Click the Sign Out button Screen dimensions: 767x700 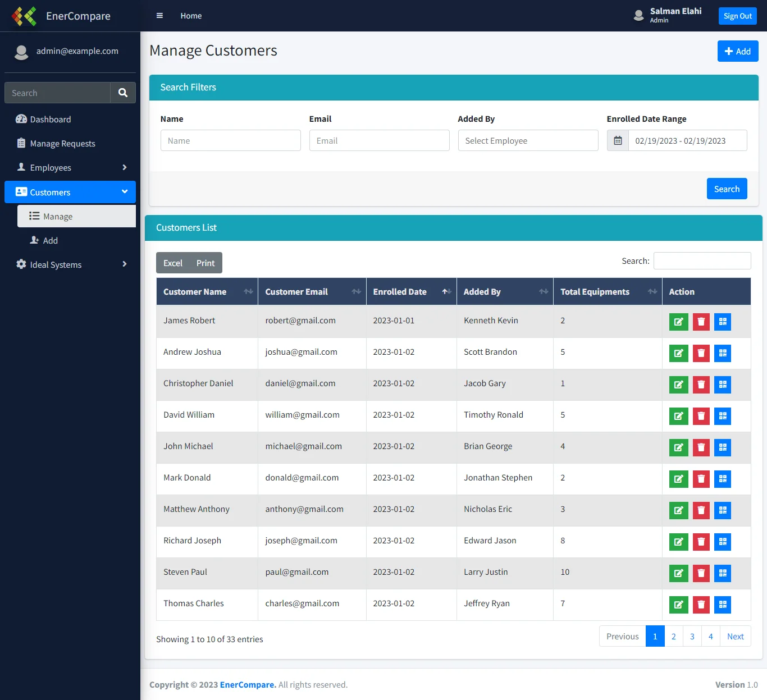click(737, 16)
